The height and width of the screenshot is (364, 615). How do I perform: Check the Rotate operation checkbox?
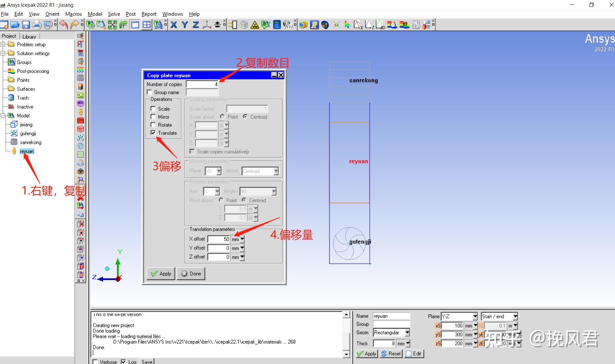tap(153, 125)
